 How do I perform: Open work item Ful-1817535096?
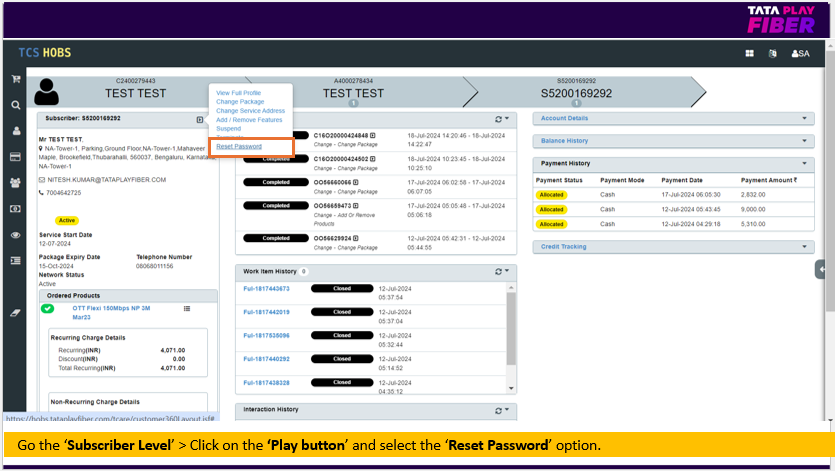pos(266,336)
